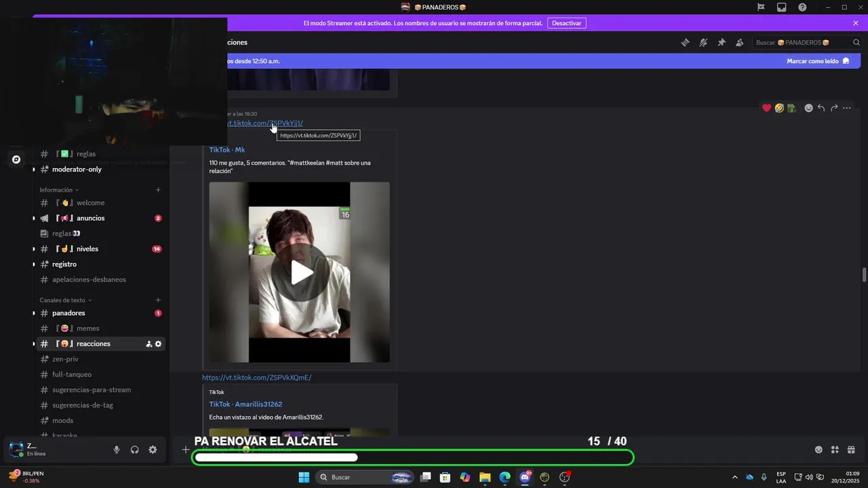This screenshot has width=868, height=488.
Task: Click Desactivar streamer mode button
Action: [x=566, y=23]
